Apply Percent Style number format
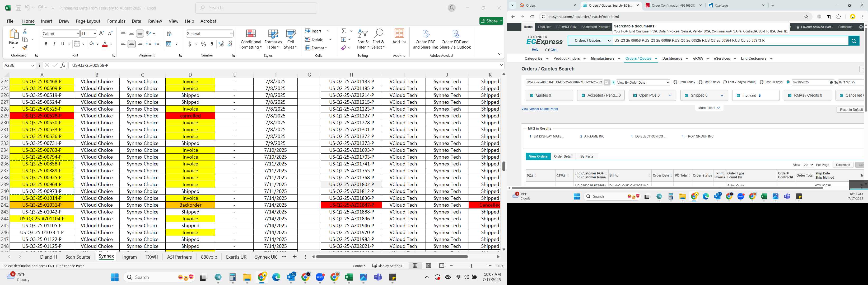 pyautogui.click(x=203, y=44)
